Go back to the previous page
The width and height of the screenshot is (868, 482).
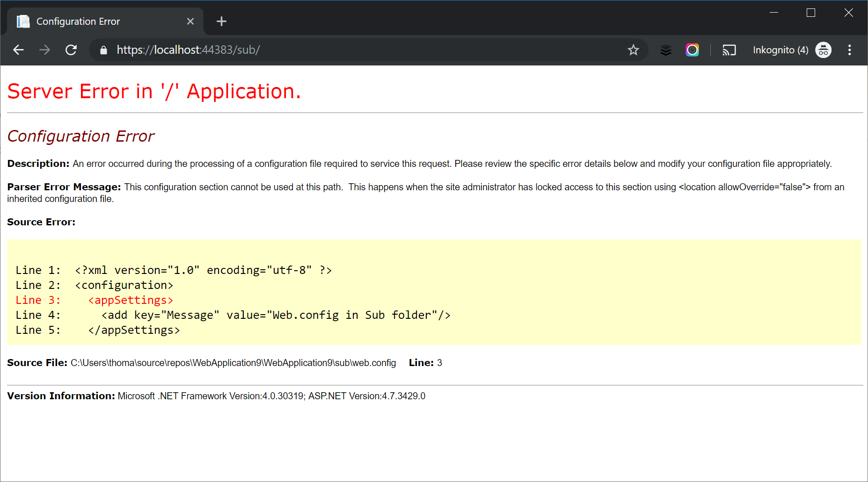click(x=18, y=50)
